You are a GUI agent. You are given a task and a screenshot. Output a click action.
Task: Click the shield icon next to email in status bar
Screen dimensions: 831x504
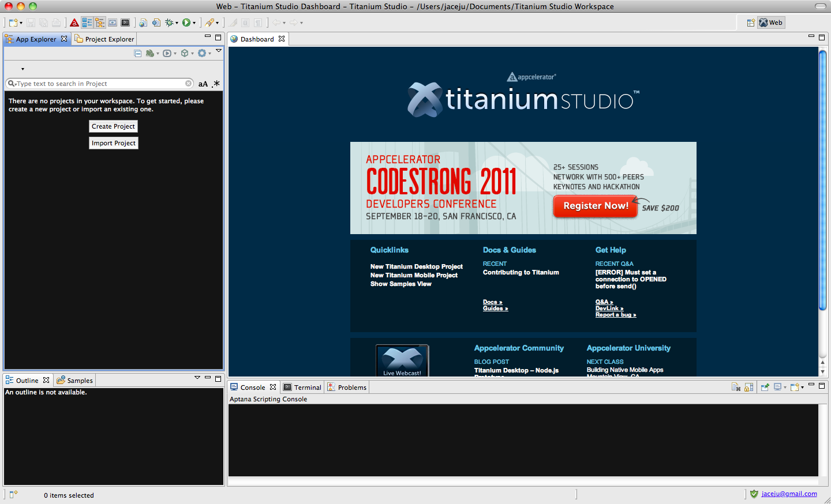tap(754, 494)
